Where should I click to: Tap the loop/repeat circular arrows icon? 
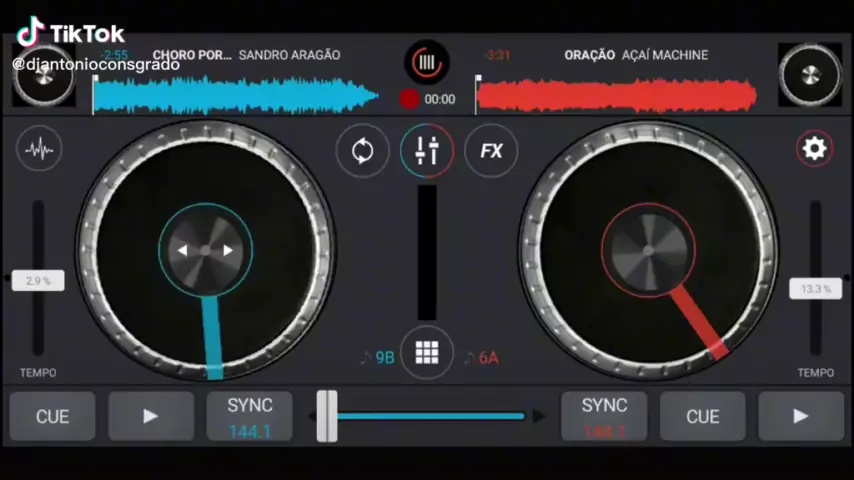(x=362, y=151)
